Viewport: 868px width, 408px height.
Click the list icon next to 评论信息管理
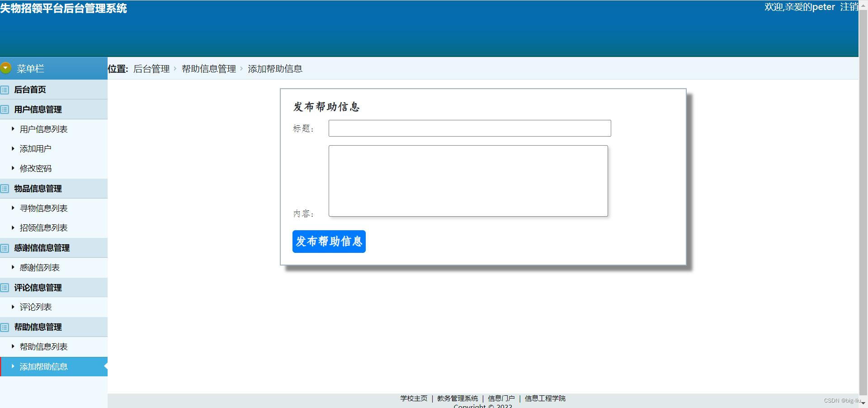point(5,288)
